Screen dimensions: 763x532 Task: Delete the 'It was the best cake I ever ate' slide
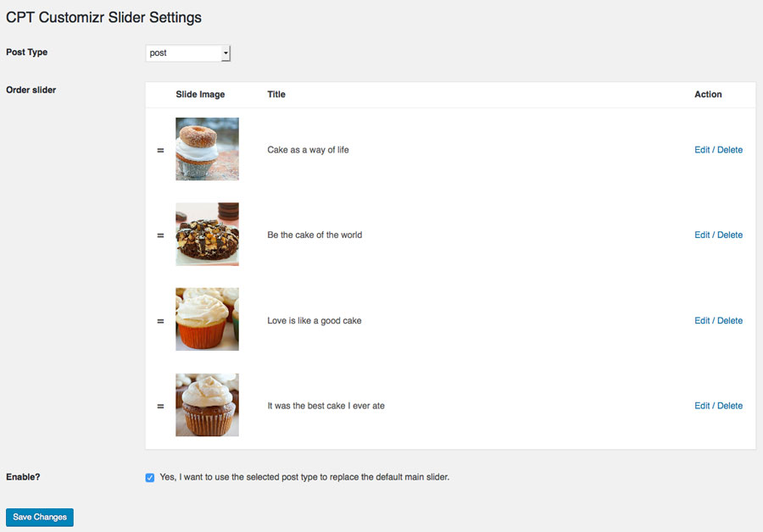(730, 406)
